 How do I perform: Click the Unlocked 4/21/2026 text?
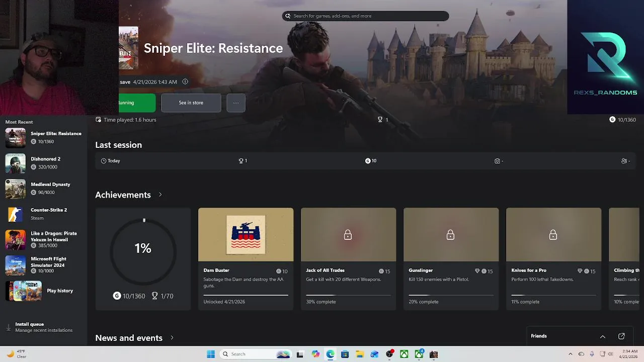pyautogui.click(x=224, y=302)
